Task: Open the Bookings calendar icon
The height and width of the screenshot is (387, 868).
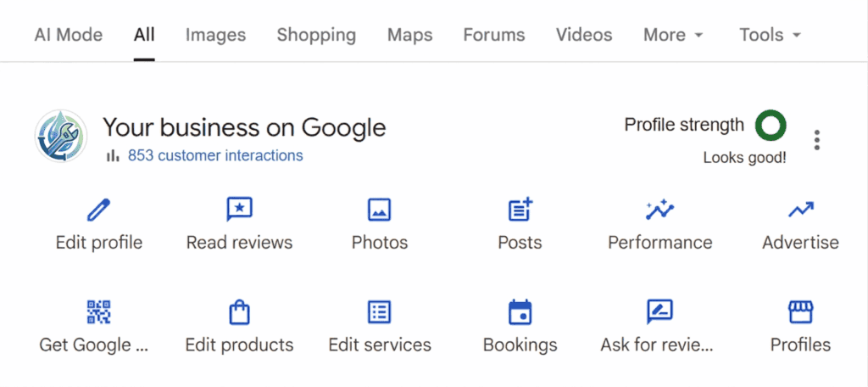Action: pos(520,311)
